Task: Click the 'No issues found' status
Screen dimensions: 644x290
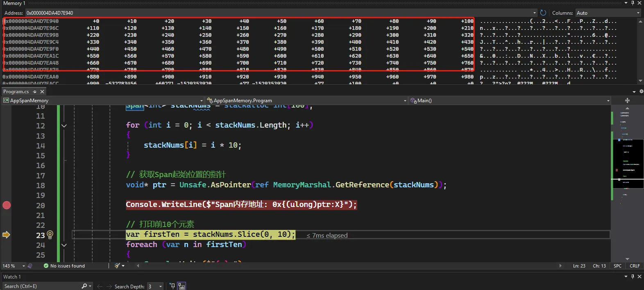Action: (x=64, y=266)
